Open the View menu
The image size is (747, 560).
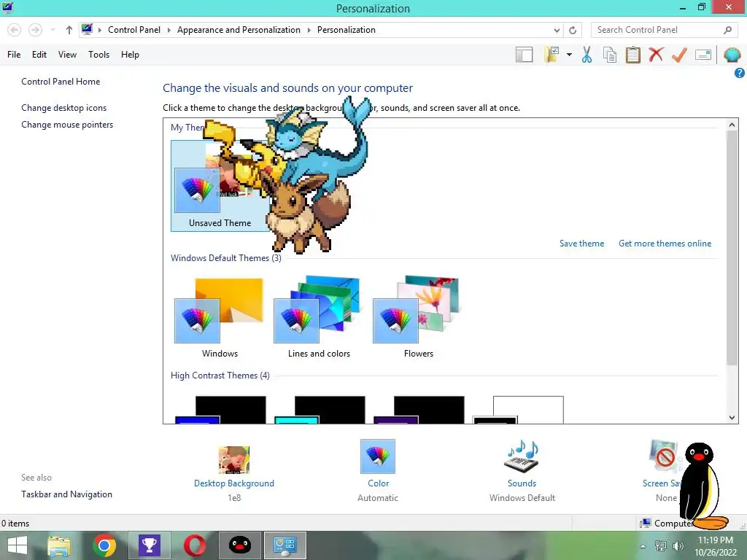[67, 55]
